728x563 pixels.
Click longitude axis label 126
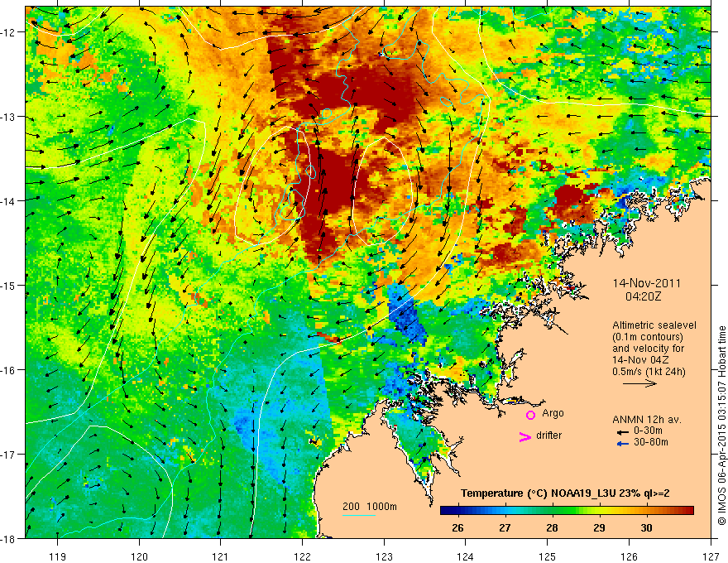(629, 556)
